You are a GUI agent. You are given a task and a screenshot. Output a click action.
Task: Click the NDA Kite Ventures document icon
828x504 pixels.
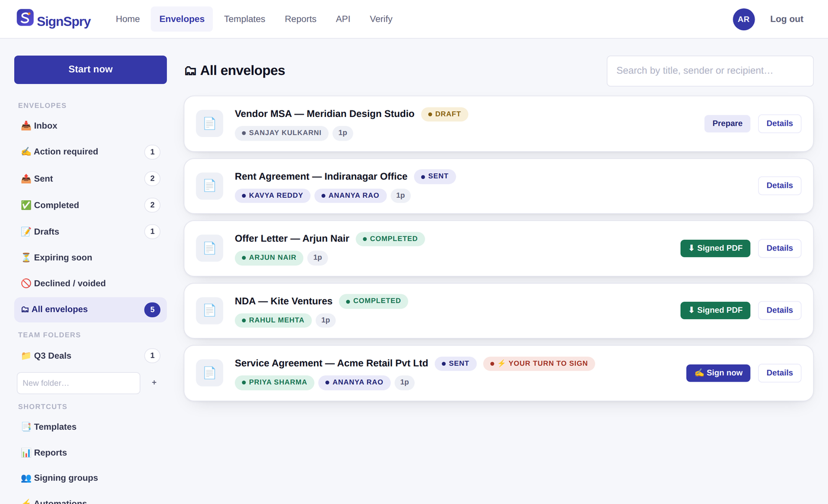(209, 310)
